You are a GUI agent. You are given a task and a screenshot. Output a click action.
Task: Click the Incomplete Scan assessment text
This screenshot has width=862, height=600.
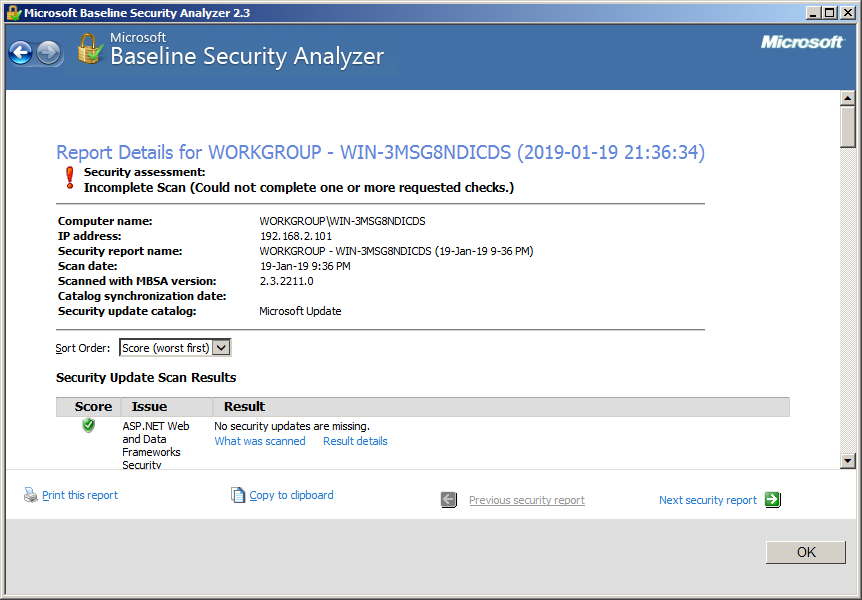[x=299, y=188]
